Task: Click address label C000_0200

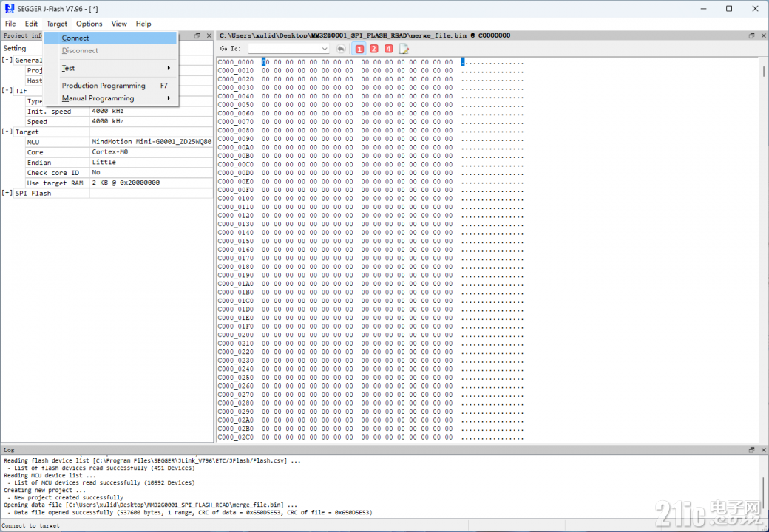Action: click(236, 335)
